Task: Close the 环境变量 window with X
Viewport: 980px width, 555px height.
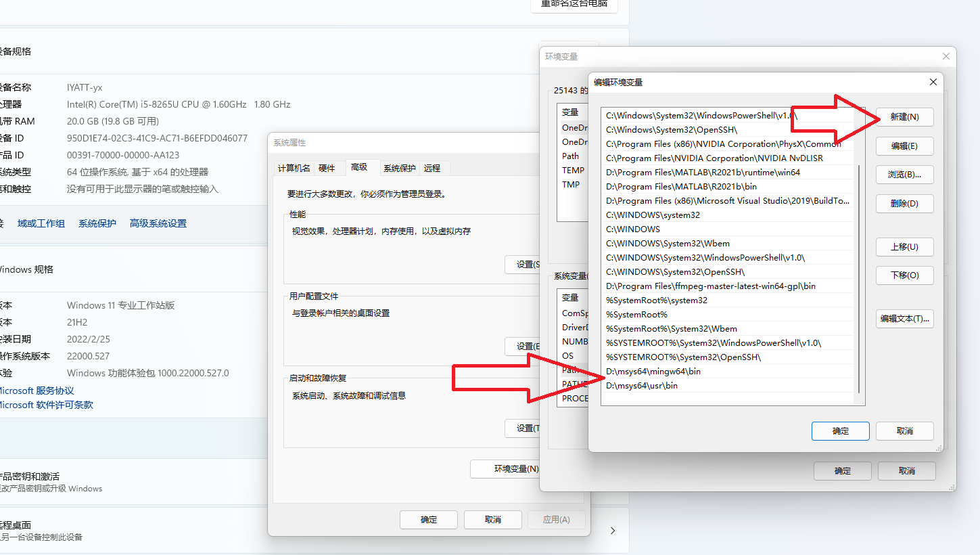Action: (x=946, y=56)
